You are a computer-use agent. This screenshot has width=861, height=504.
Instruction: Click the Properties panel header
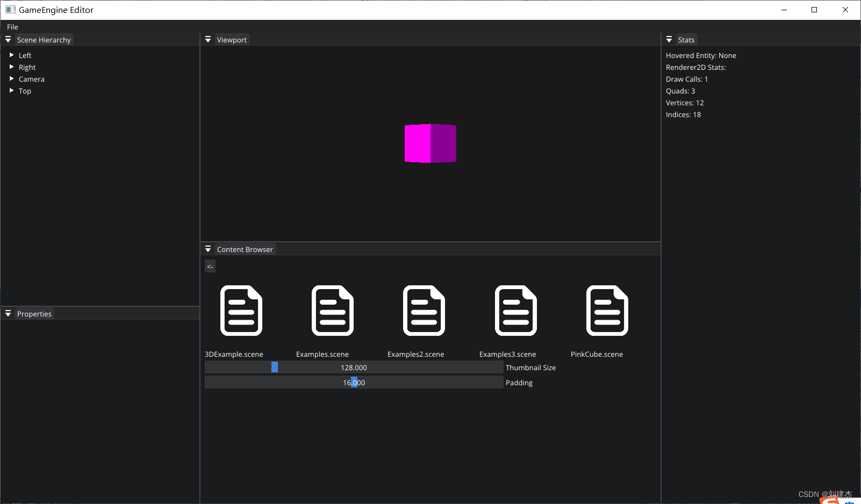34,313
